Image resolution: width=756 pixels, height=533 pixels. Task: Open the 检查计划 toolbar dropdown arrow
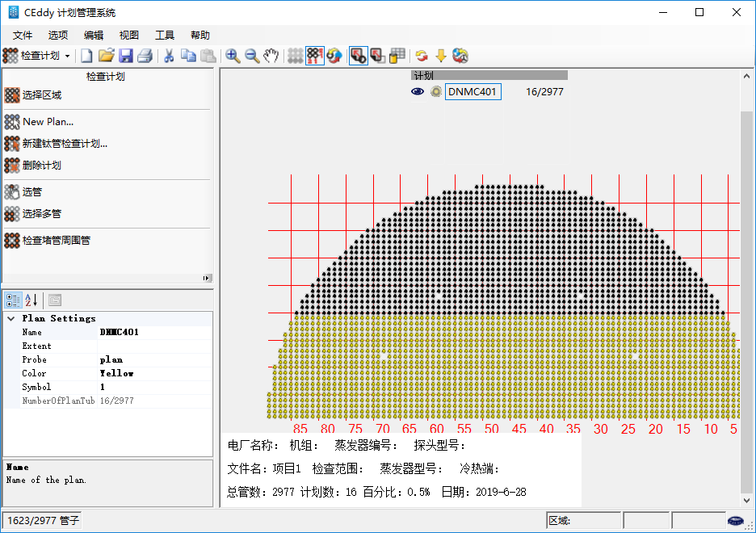pyautogui.click(x=68, y=56)
